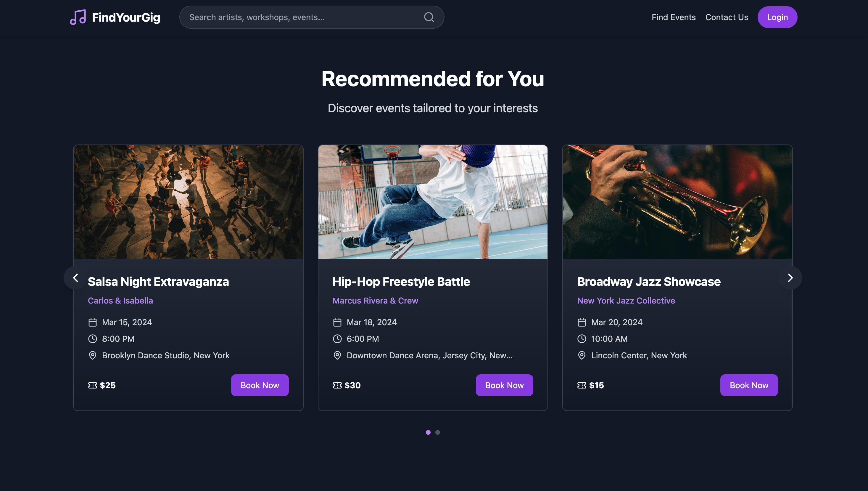868x491 pixels.
Task: Click location pin beside Brooklyn Dance Studio
Action: tap(92, 355)
